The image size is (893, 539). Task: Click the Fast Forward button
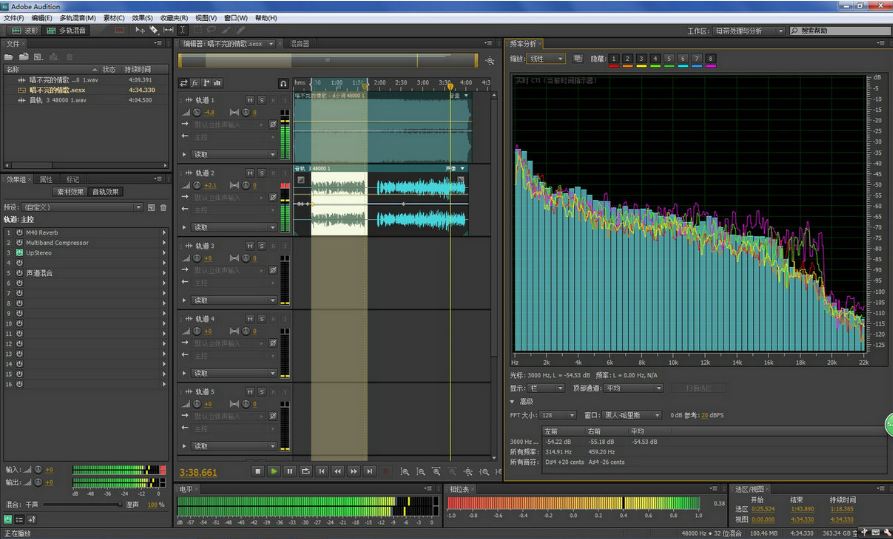pyautogui.click(x=354, y=471)
